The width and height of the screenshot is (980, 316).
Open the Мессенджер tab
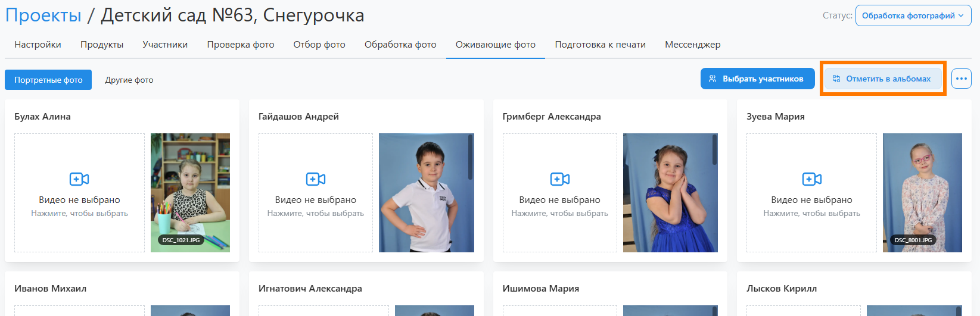[692, 45]
